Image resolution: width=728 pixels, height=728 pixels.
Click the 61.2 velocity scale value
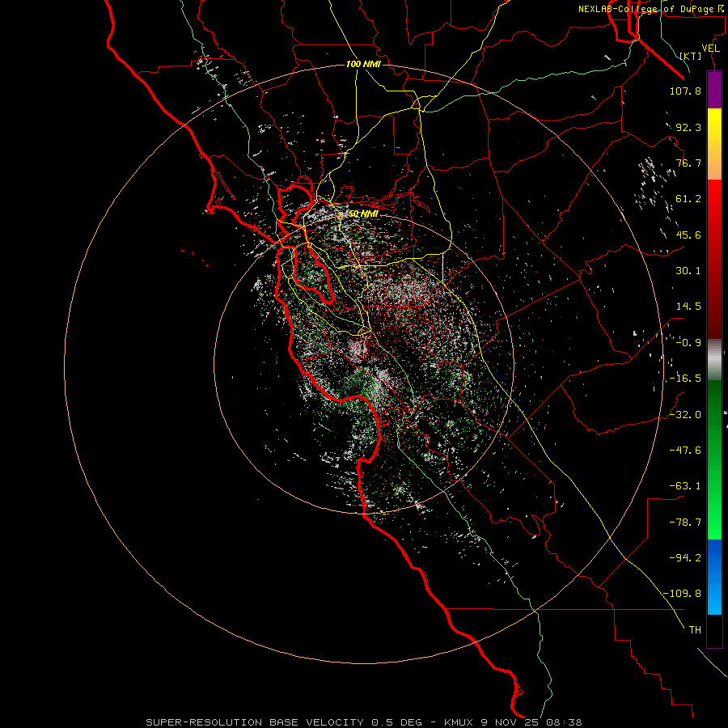[688, 199]
